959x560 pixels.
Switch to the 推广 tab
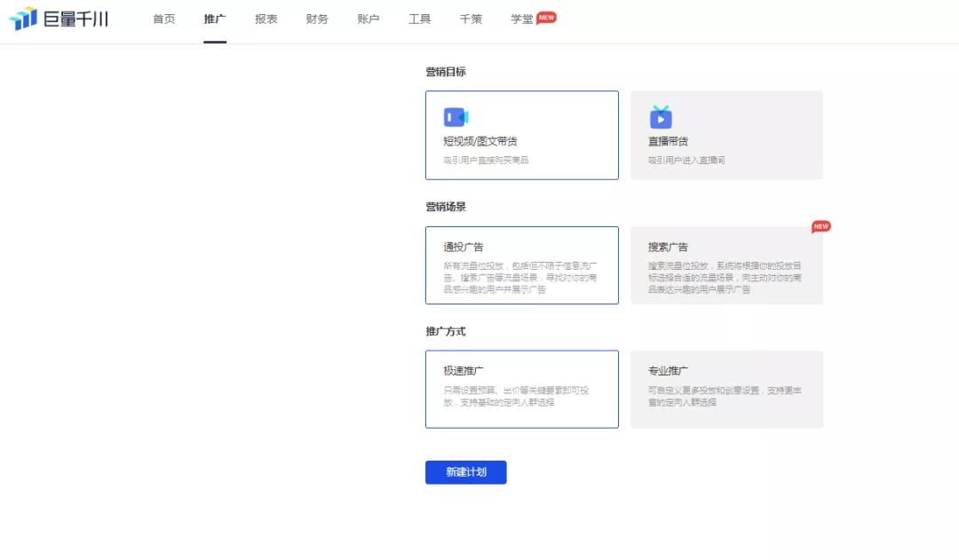215,20
